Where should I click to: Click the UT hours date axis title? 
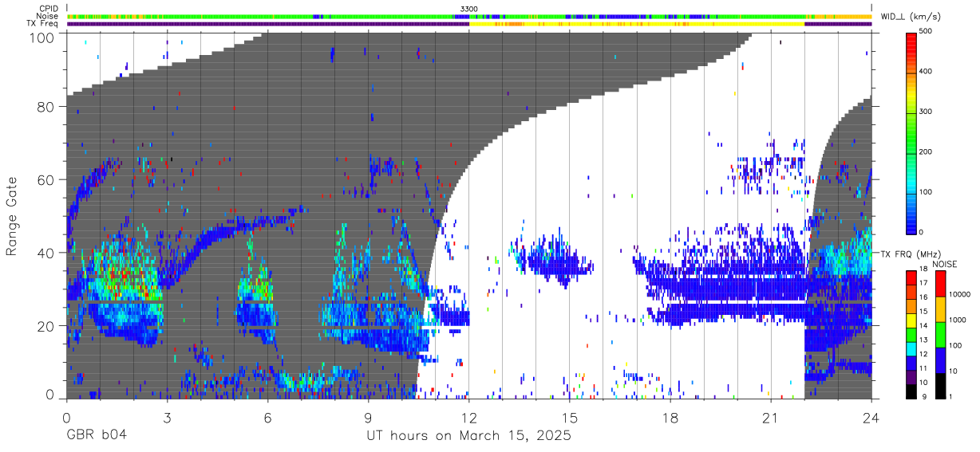(x=469, y=436)
